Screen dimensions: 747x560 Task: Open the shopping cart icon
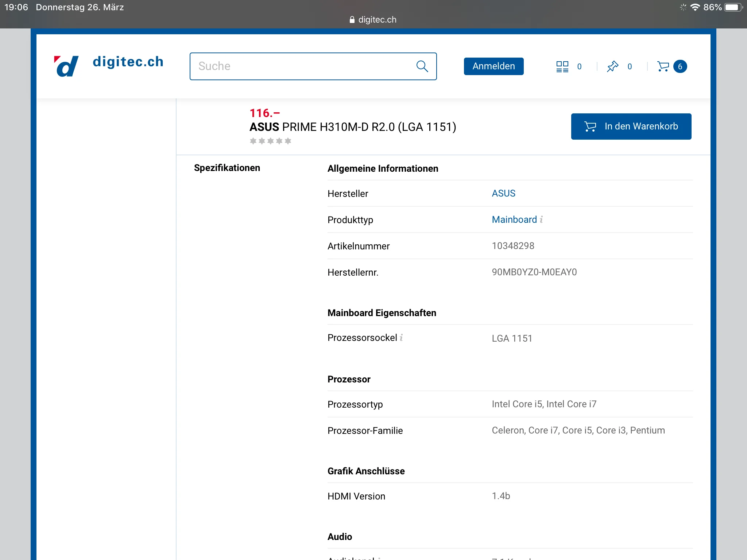[x=663, y=66]
